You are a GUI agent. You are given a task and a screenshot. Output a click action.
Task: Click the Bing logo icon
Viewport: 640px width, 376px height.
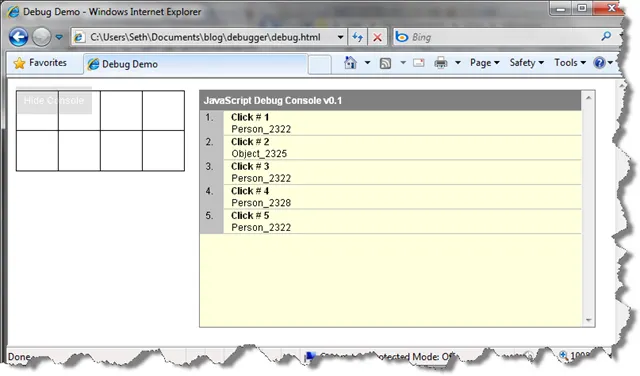[x=402, y=37]
